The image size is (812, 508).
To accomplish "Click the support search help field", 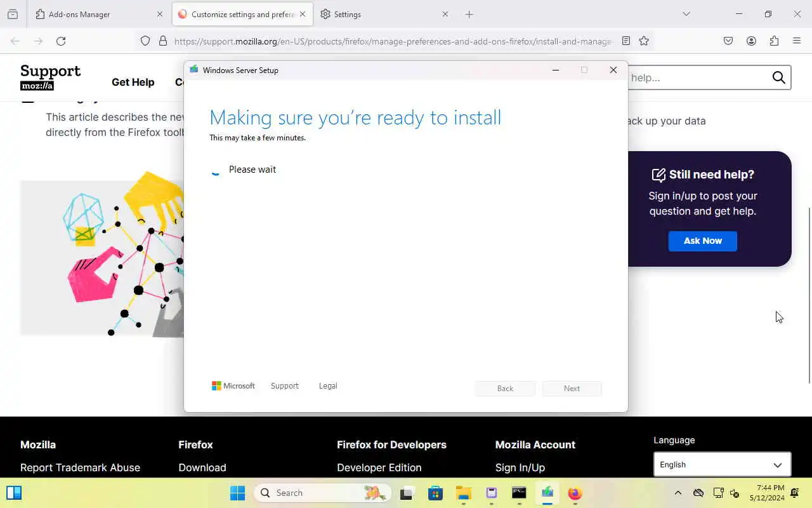I will pyautogui.click(x=698, y=77).
